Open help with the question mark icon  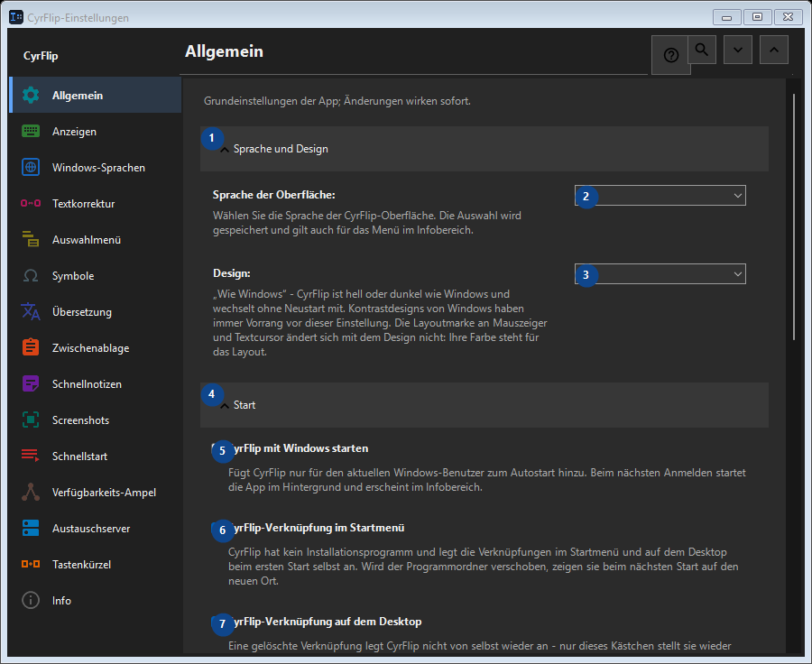670,55
